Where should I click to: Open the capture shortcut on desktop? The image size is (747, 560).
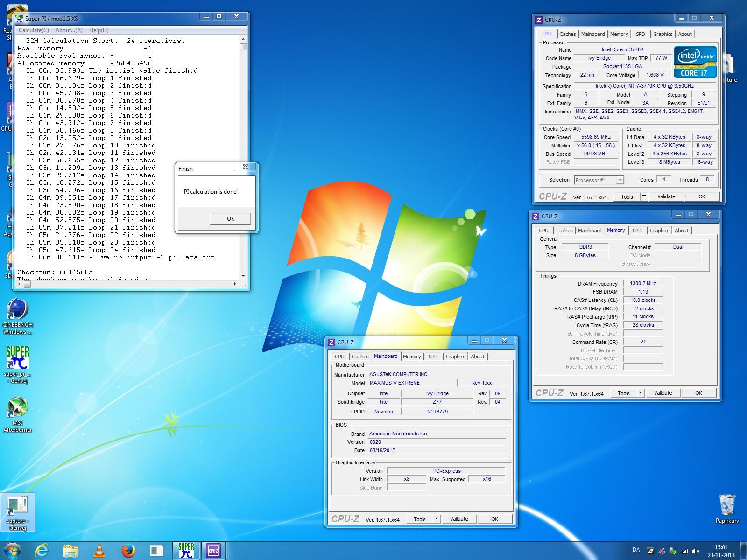tap(18, 512)
